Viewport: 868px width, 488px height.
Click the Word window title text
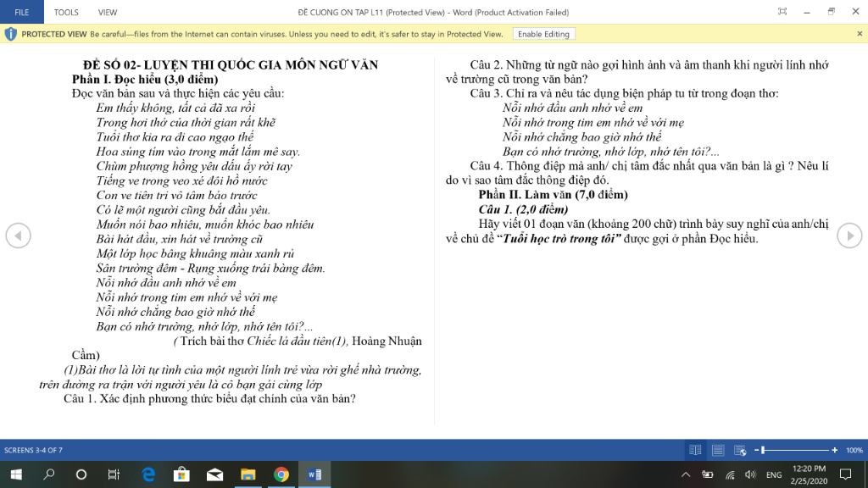433,12
